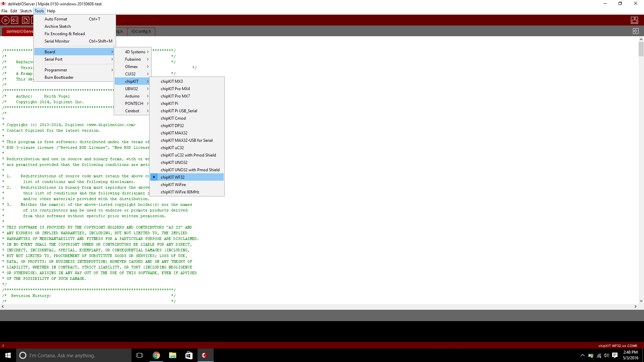
Task: Click the deWebIOServer tab icon
Action: 20,32
